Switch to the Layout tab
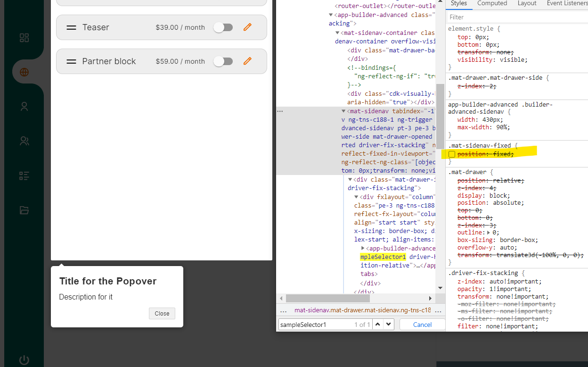Viewport: 588px width, 367px height. pos(527,4)
